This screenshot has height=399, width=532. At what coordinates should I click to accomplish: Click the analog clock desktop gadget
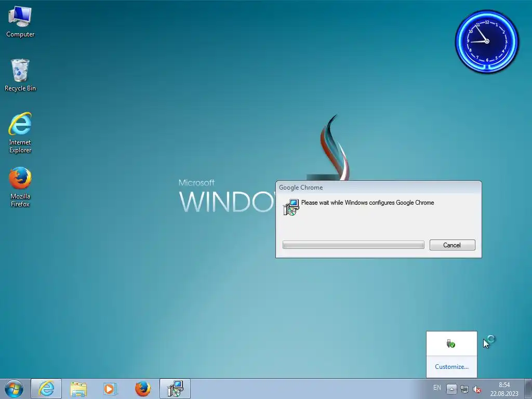coord(487,42)
